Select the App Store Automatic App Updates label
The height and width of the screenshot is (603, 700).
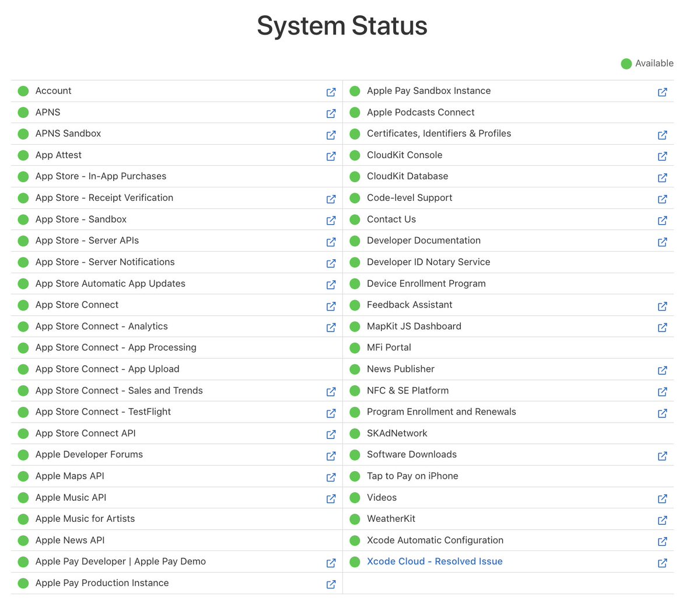[110, 284]
